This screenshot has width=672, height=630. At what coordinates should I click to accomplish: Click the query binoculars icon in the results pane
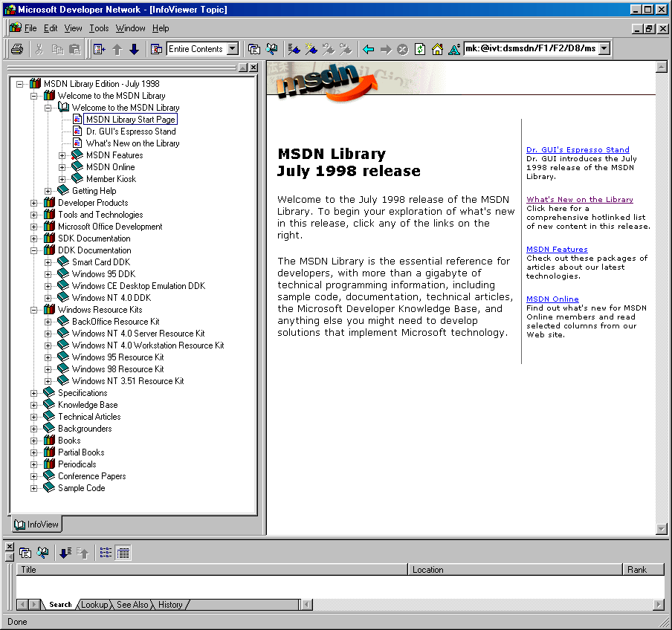[42, 553]
